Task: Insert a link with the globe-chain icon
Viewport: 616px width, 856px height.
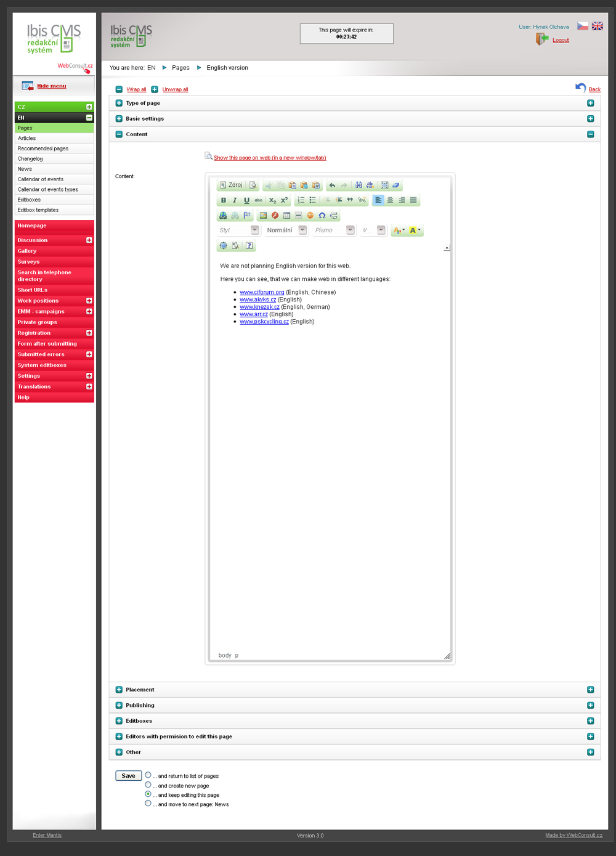Action: 223,216
